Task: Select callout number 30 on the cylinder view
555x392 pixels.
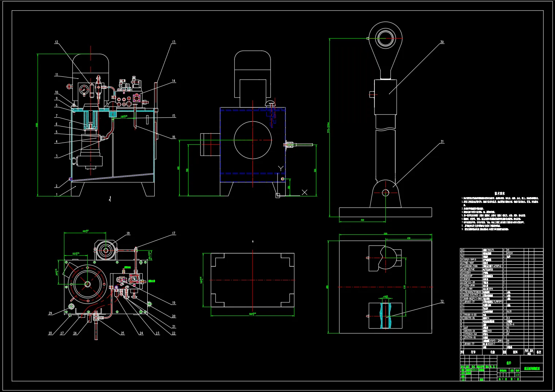Action: [442, 42]
